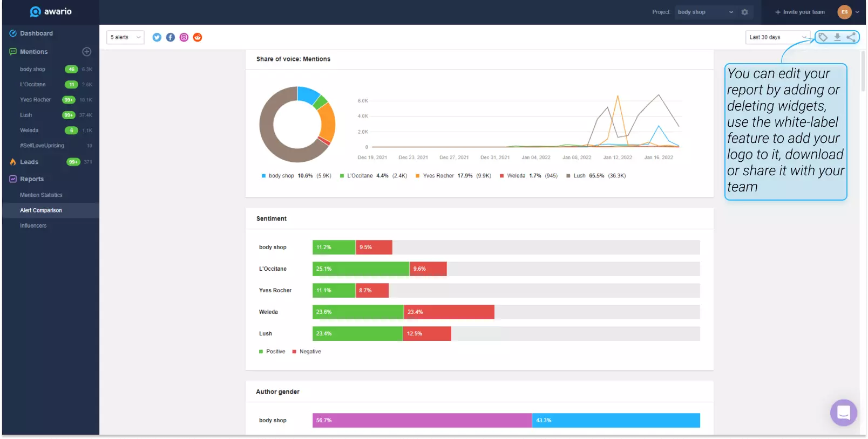Open Weleda alert in sidebar
The width and height of the screenshot is (868, 439).
(x=29, y=131)
